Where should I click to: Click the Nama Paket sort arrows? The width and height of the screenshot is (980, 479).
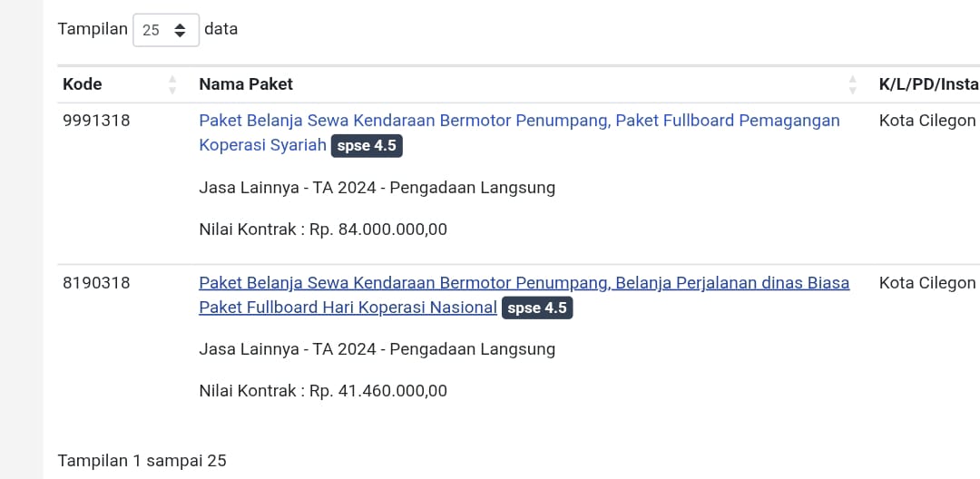tap(852, 84)
